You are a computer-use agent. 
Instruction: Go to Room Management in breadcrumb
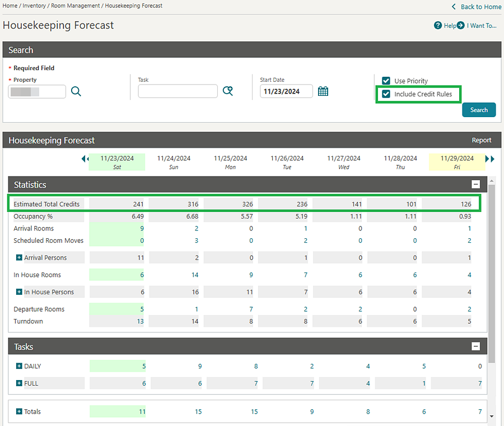click(76, 6)
